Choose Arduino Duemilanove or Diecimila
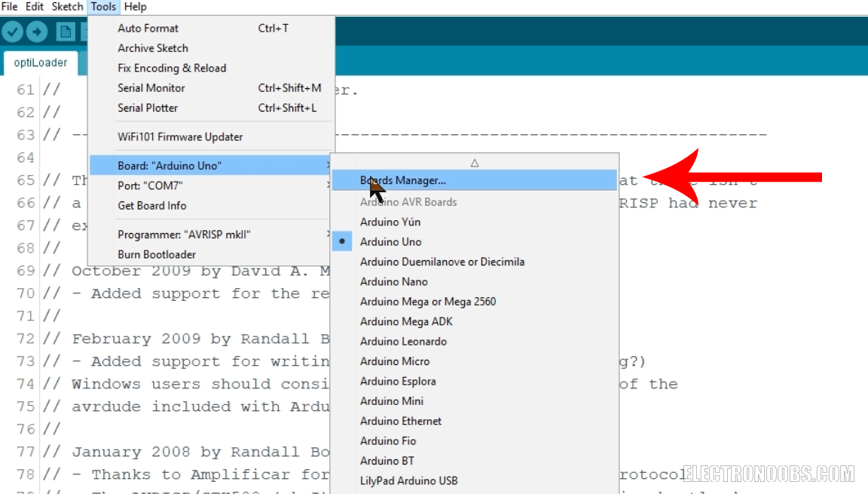868x494 pixels. [475, 262]
